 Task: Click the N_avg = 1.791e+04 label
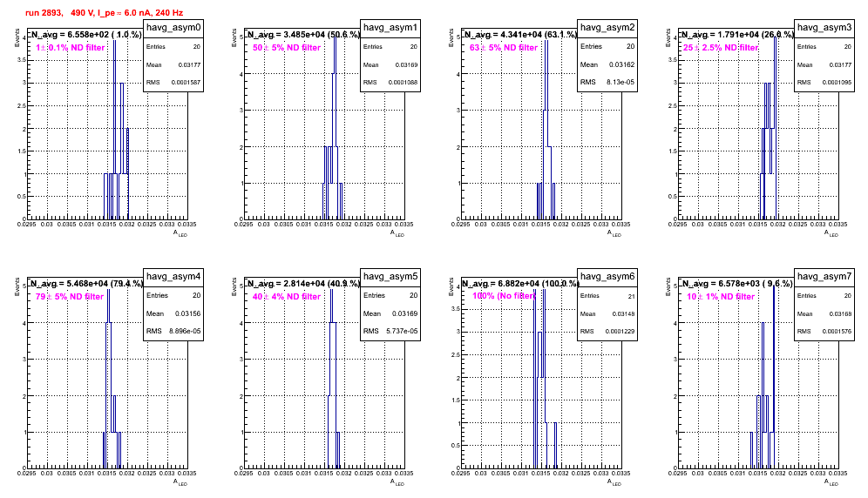[x=737, y=35]
